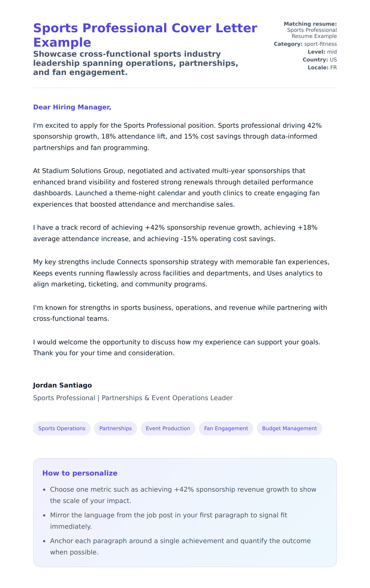Open the Sports Professional Resume Example link
Image resolution: width=370 pixels, height=588 pixels.
pos(311,33)
